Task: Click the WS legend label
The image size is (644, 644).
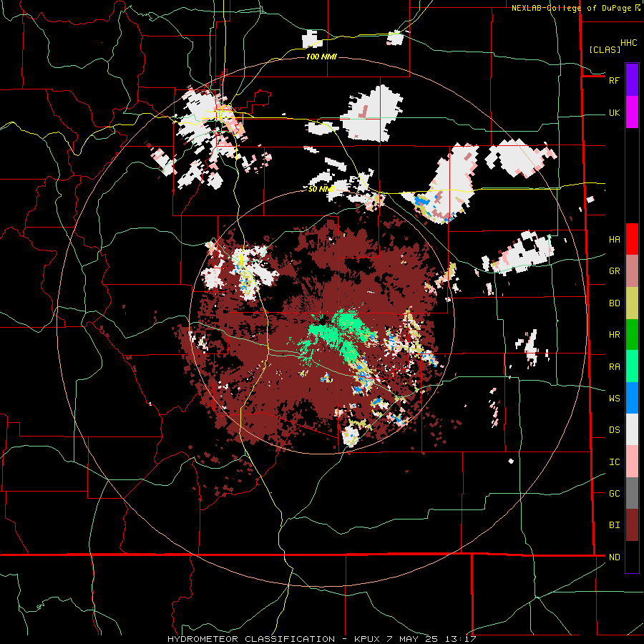Action: 614,398
